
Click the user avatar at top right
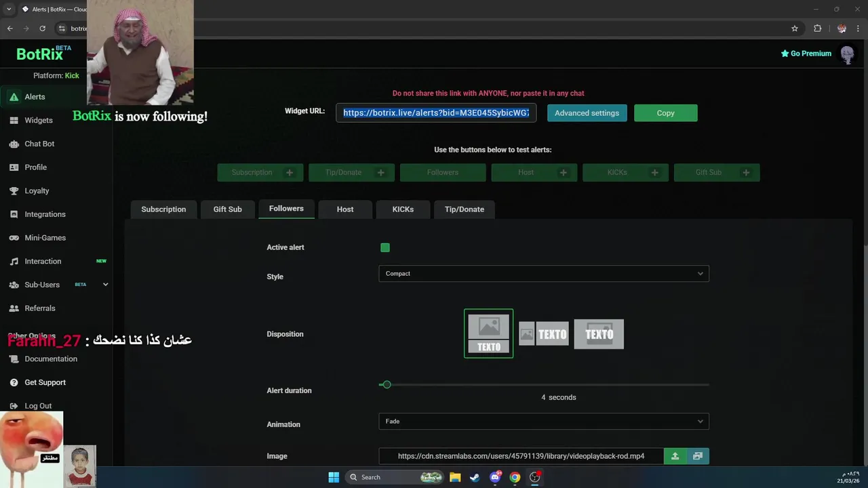click(847, 54)
